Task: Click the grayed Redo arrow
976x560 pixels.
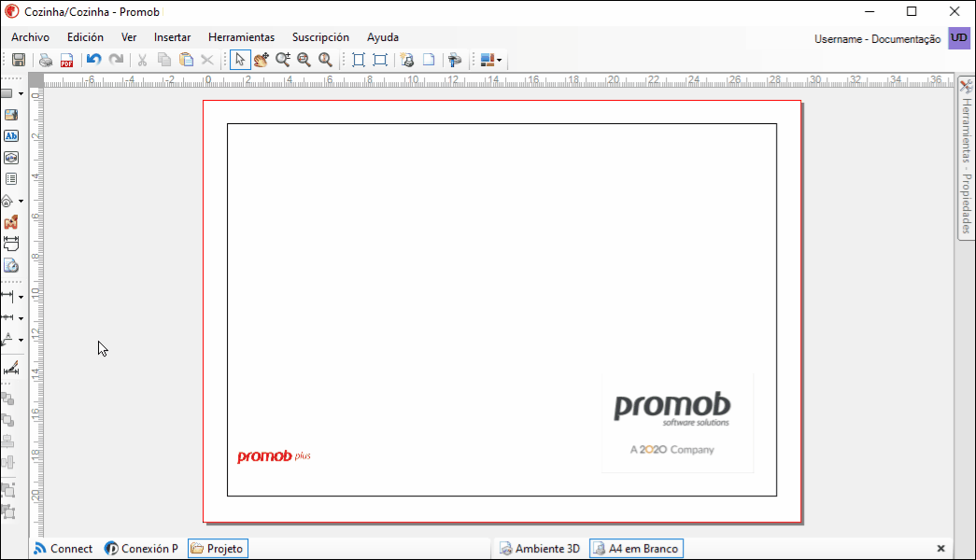Action: point(116,60)
